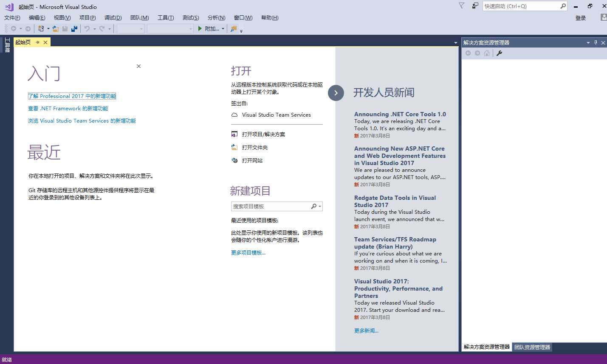
Task: Click the Solution Explorer properties wrench icon
Action: (500, 53)
